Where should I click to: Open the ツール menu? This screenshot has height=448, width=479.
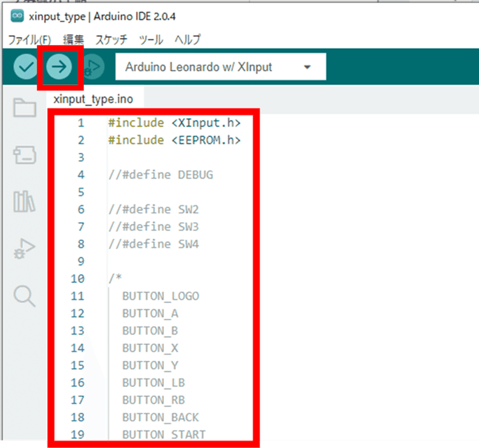(151, 40)
